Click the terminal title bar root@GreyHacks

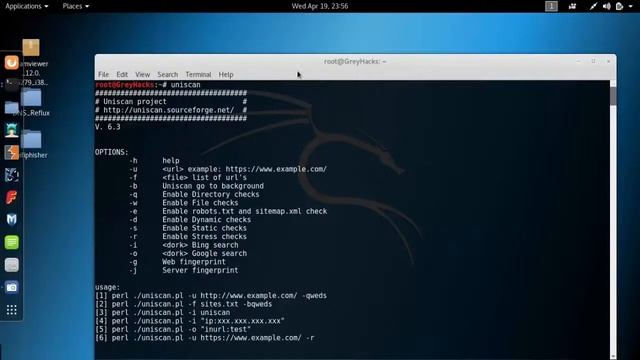(x=355, y=61)
